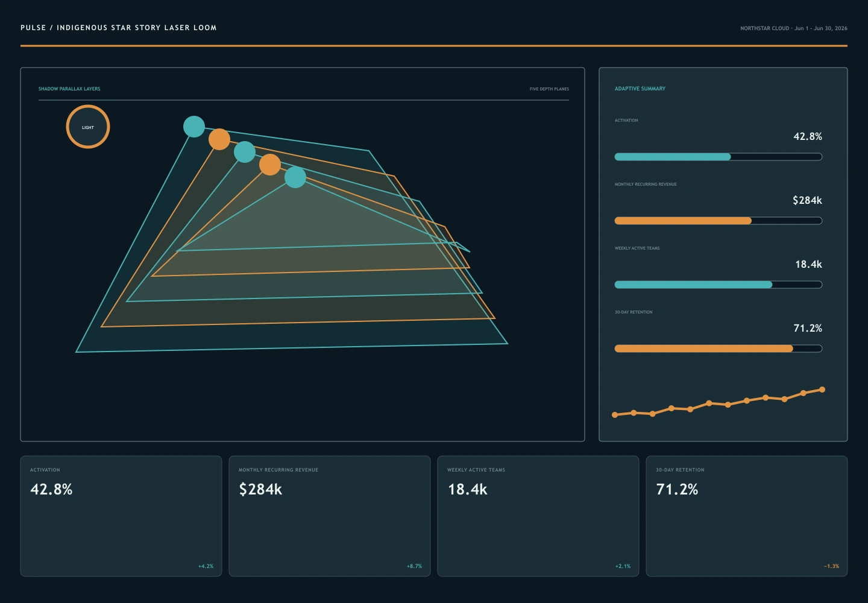The image size is (868, 603).
Task: Click the Monthly Recurring Revenue progress bar
Action: point(719,221)
